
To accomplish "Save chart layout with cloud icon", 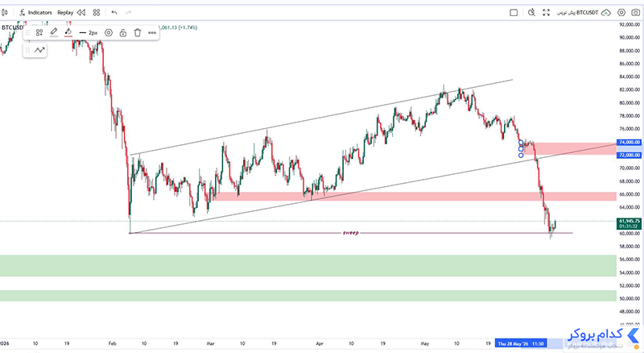I will (x=606, y=13).
